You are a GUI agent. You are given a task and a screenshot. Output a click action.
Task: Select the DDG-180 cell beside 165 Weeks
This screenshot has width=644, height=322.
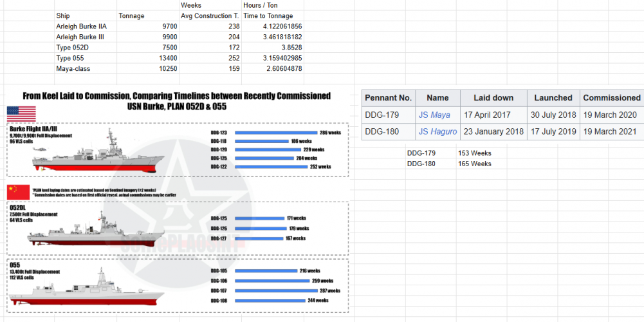tap(431, 164)
